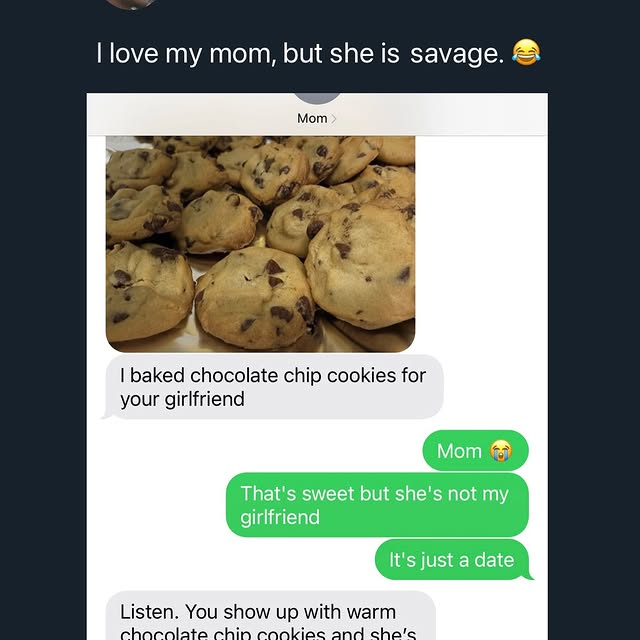Screen dimensions: 640x640
Task: Expand contact details via the chevron beside Mom
Action: point(334,119)
